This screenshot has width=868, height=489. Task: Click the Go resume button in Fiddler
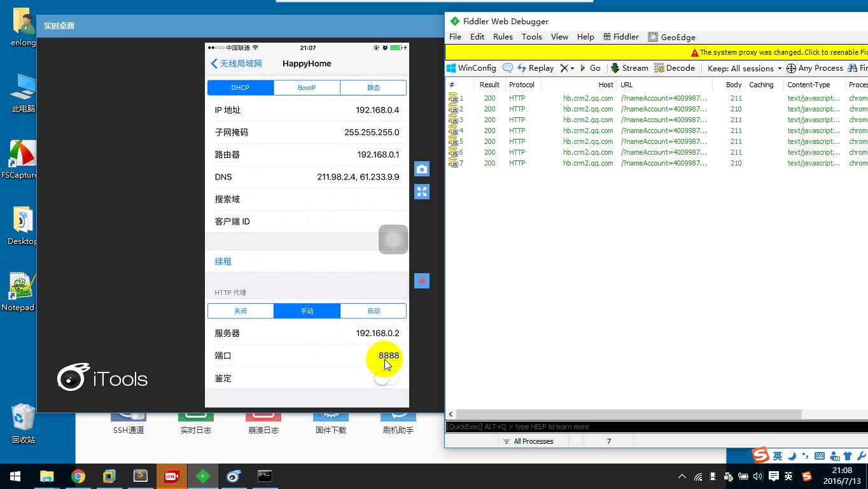[x=590, y=68]
